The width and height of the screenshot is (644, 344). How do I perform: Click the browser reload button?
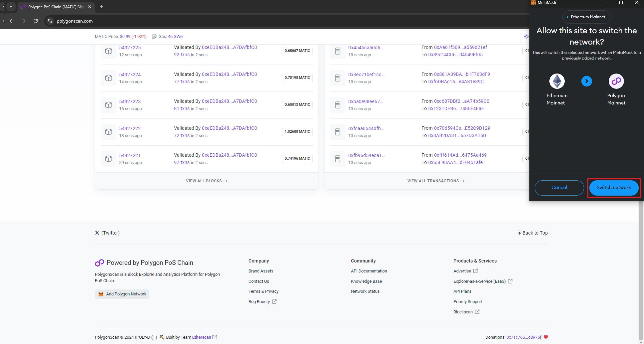36,21
